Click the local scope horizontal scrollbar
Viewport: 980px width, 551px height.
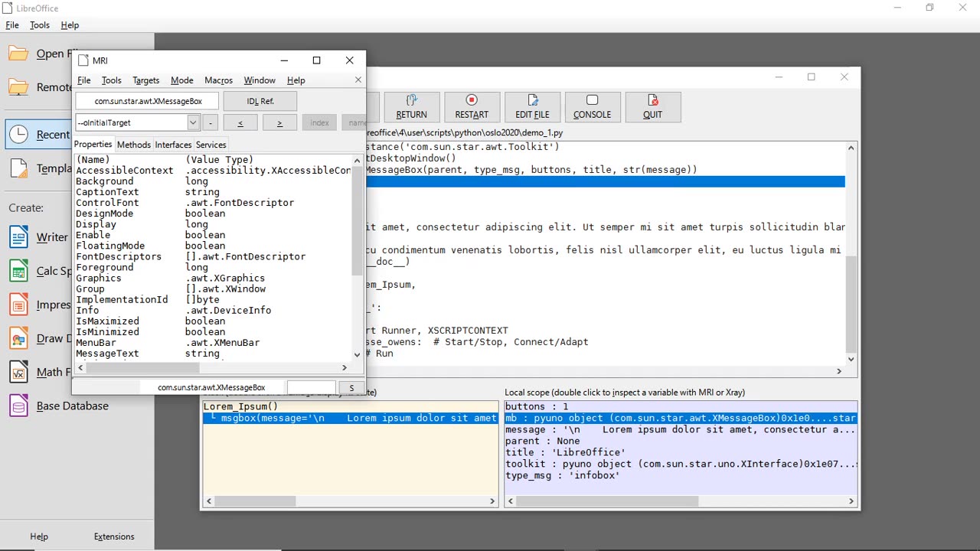(x=609, y=501)
